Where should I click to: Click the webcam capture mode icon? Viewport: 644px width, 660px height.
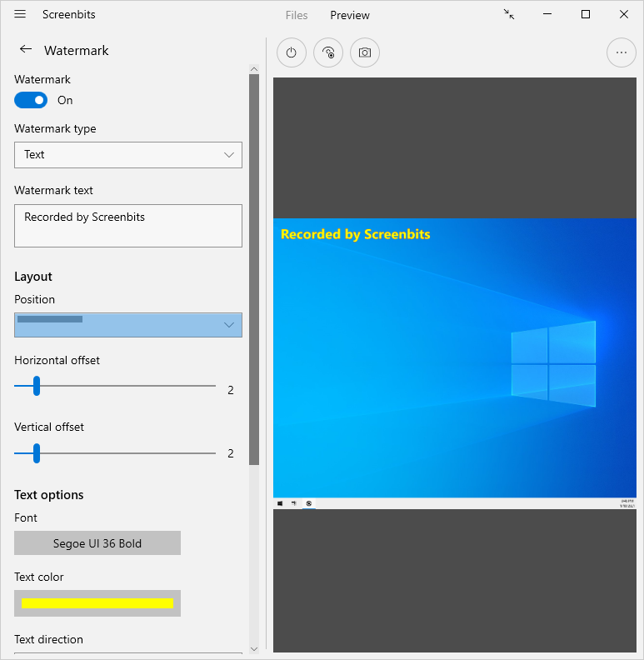click(x=328, y=52)
